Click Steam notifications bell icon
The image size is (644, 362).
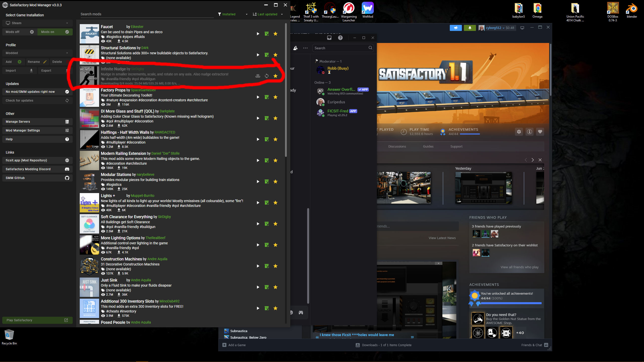coord(470,28)
